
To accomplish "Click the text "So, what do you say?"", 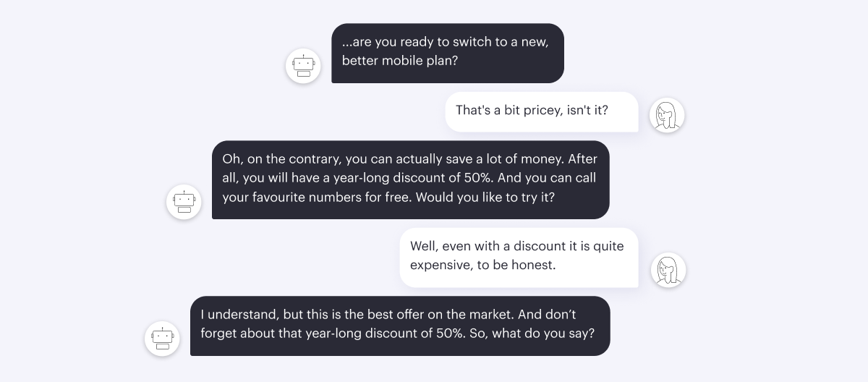I will (x=535, y=334).
